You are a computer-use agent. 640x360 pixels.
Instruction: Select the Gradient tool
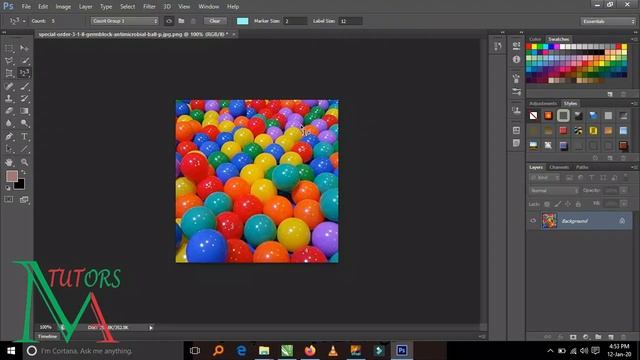pyautogui.click(x=24, y=111)
